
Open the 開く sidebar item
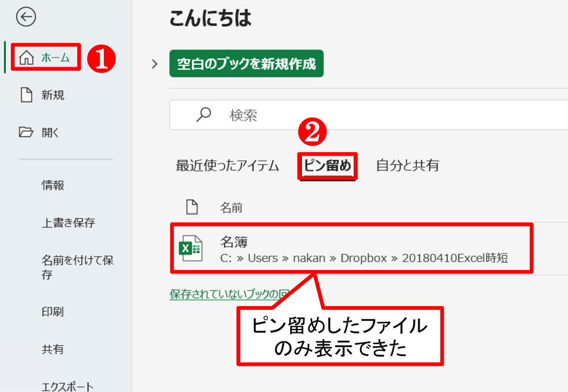[39, 132]
